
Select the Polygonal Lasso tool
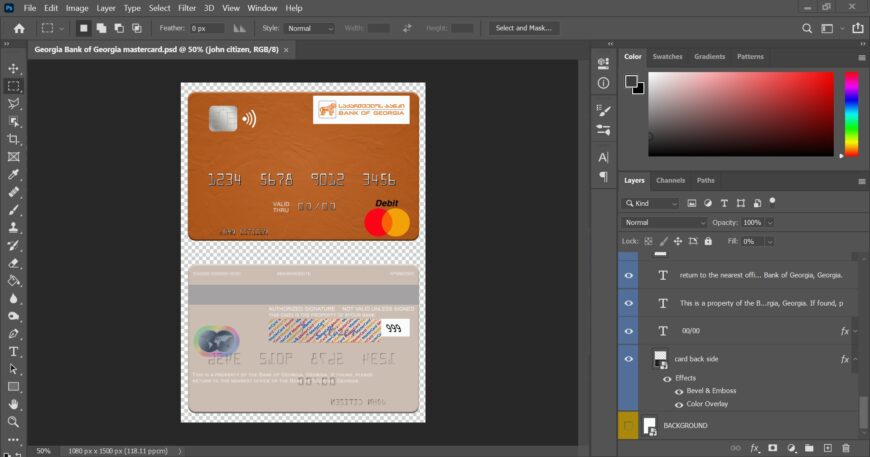13,104
